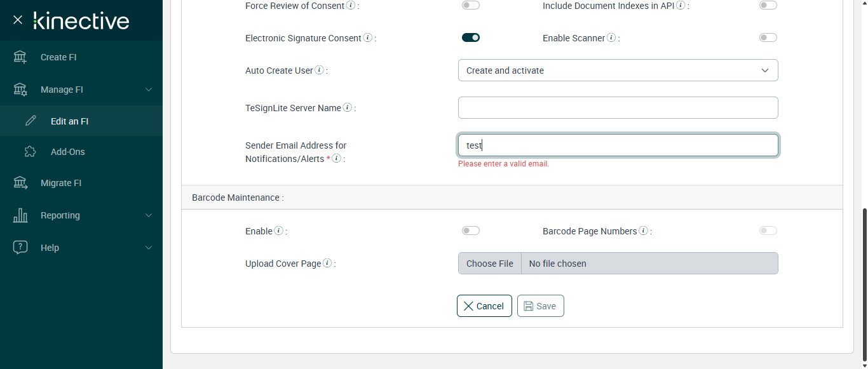Click the Migrate FI sidebar icon
Viewport: 868px width, 369px height.
(x=20, y=183)
